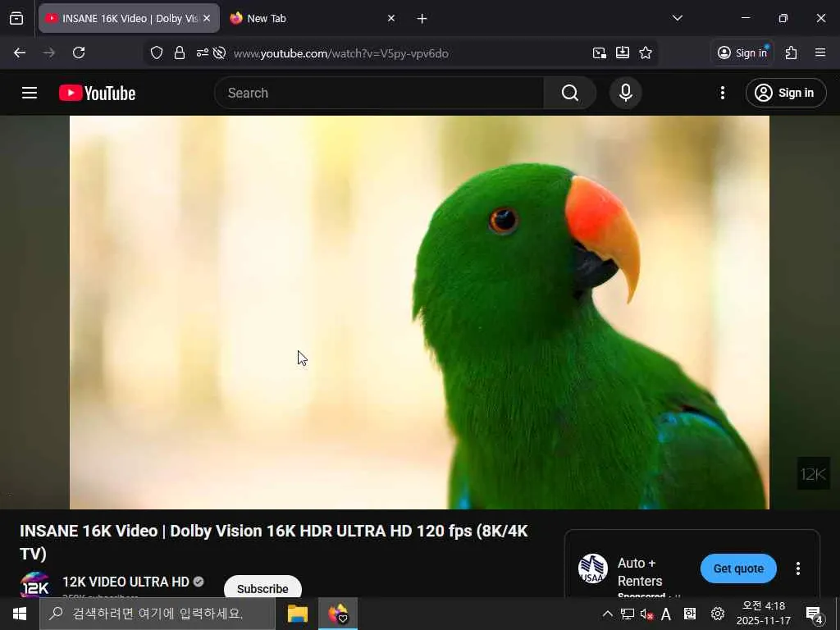Go to YouTube home via logo

pos(97,93)
